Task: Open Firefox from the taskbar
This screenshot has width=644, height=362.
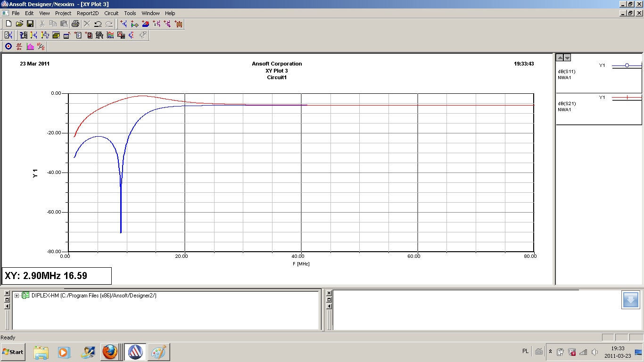Action: click(x=110, y=352)
